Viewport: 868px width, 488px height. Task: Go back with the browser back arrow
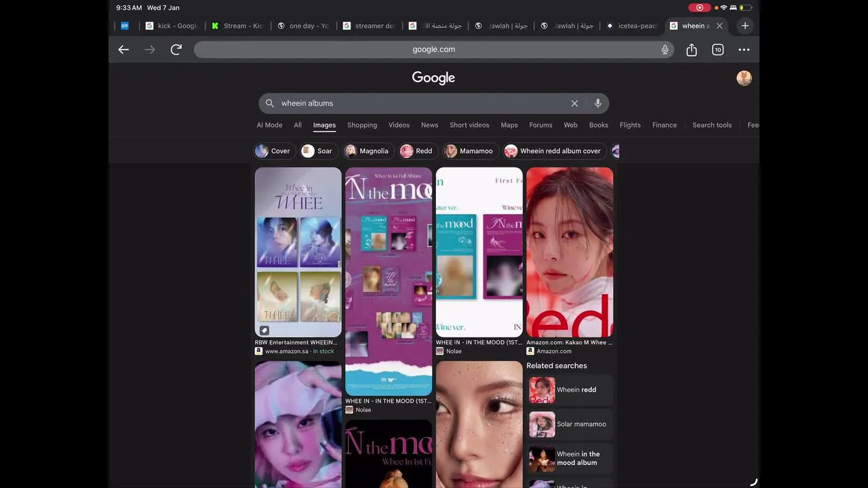coord(123,49)
